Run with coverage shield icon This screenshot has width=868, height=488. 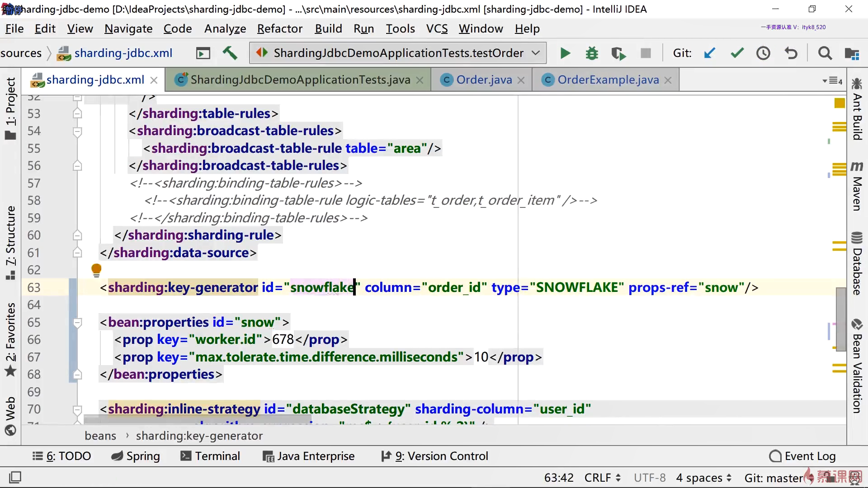618,53
